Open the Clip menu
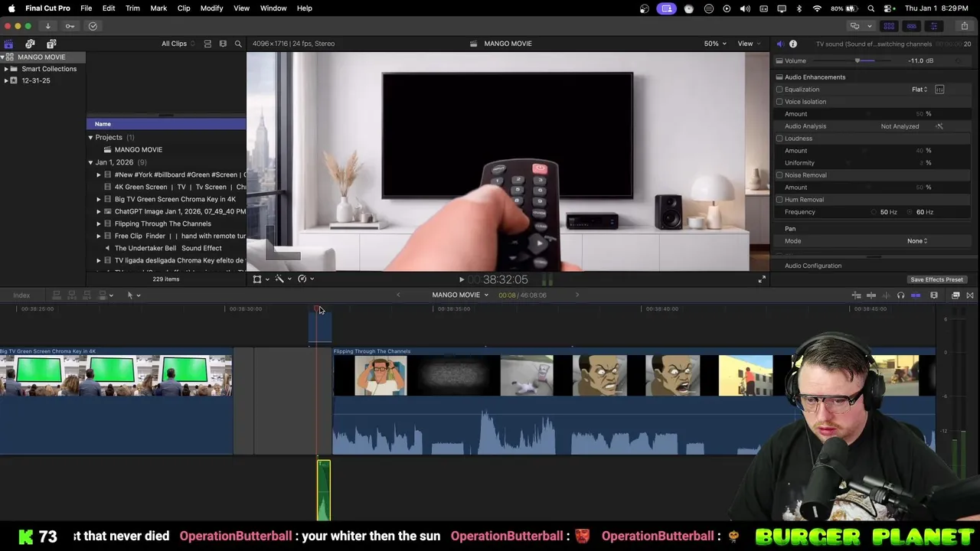 coord(184,8)
